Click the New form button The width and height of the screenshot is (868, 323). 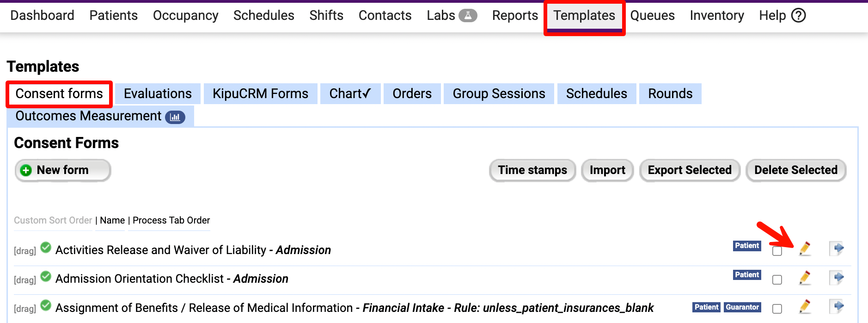click(63, 170)
